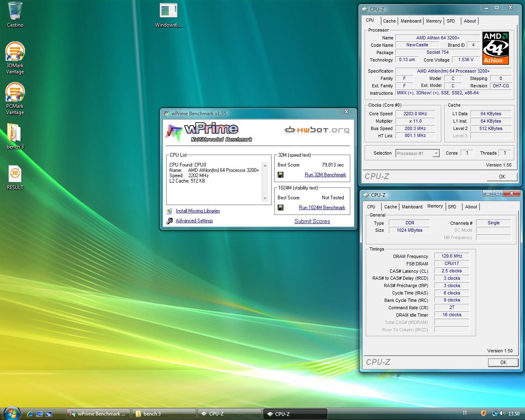
Task: Click the magnifier icon beside Advanced Settings
Action: tap(169, 221)
